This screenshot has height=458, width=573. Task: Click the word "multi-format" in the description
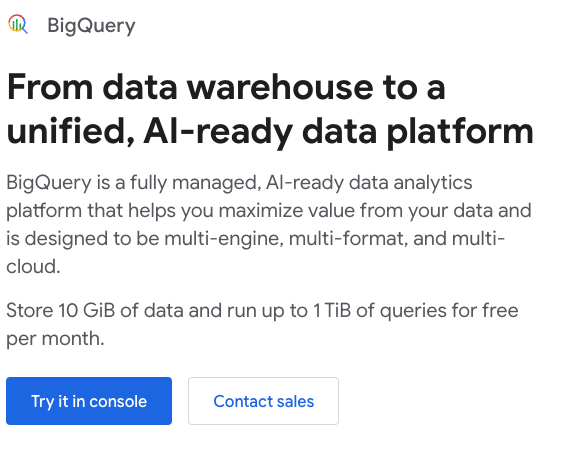[348, 239]
